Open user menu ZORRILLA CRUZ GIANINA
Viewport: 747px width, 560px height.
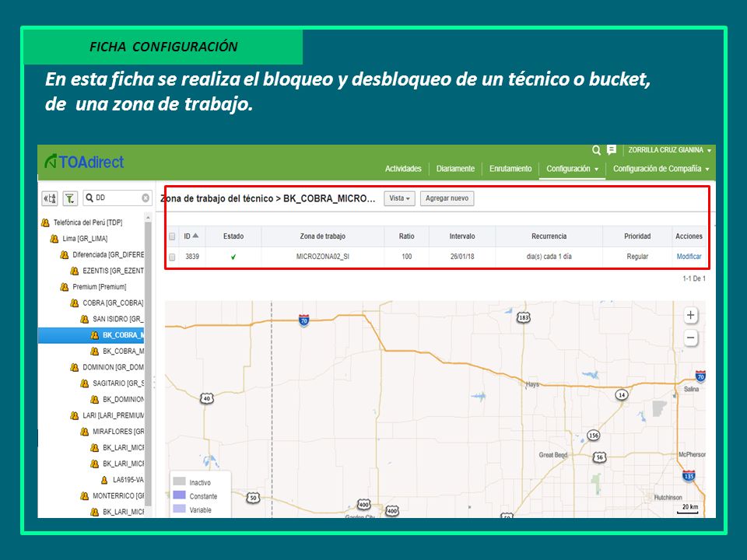pyautogui.click(x=670, y=150)
